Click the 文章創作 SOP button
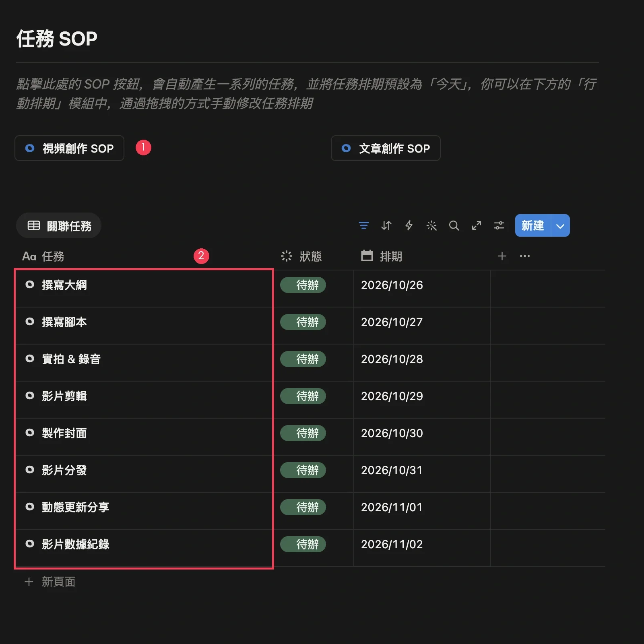 (386, 148)
